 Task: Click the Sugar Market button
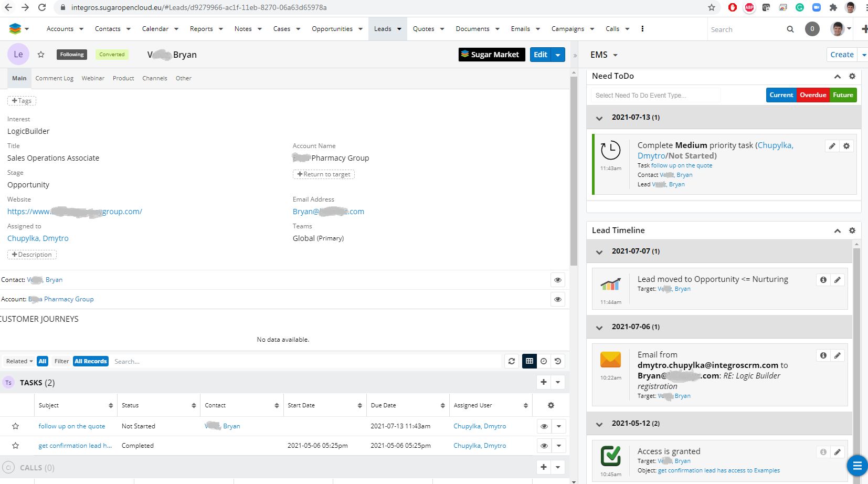pos(492,55)
